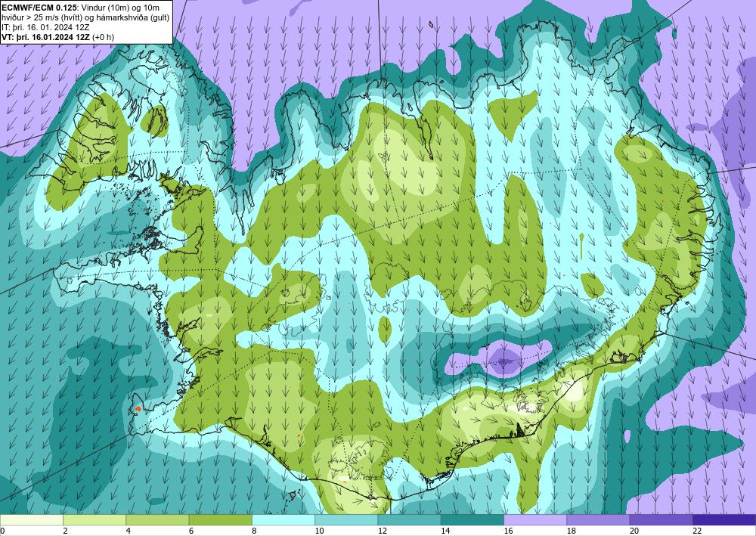Screen dimensions: 756x536
Task: Click the initial time 'IT: þri. 16. 01. 2024 12Z'
Action: pos(45,27)
